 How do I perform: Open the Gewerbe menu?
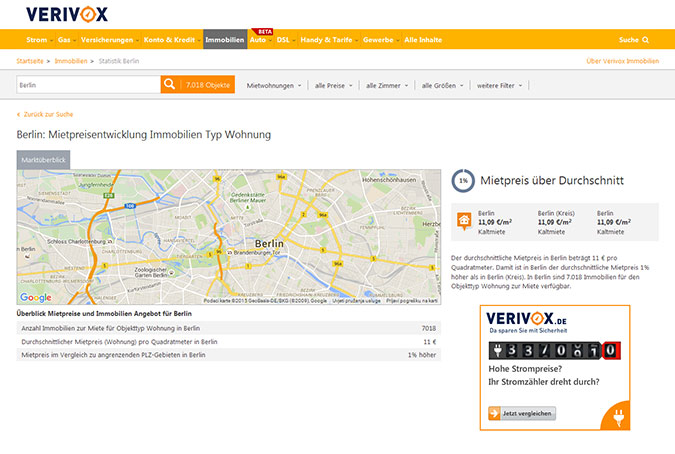click(381, 40)
